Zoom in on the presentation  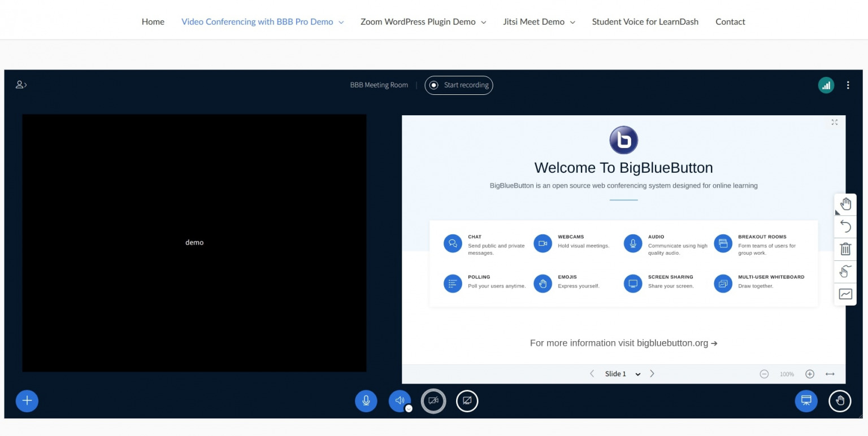[x=810, y=374]
